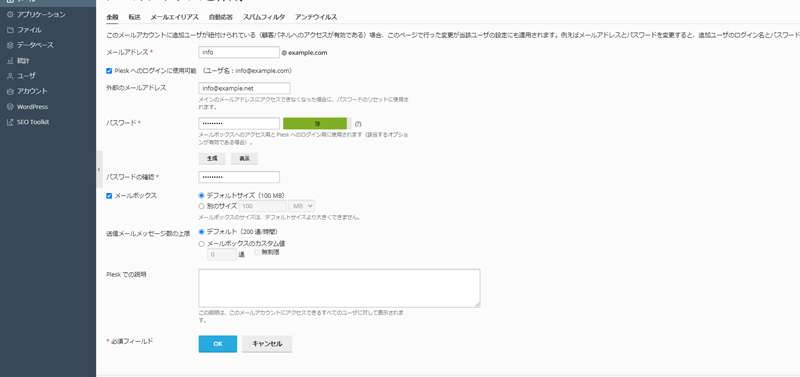
Task: Select the デフォルトサイズ (100 MB) radio button
Action: pos(201,195)
